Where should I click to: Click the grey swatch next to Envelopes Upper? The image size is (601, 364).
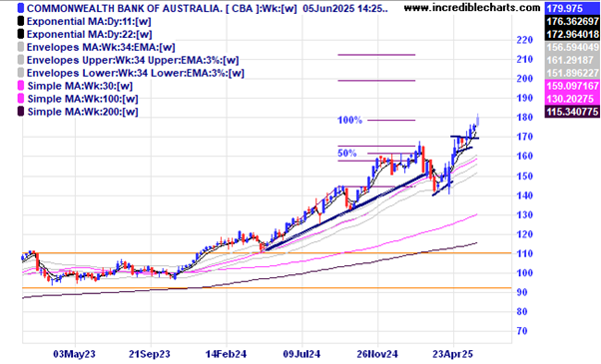point(21,61)
